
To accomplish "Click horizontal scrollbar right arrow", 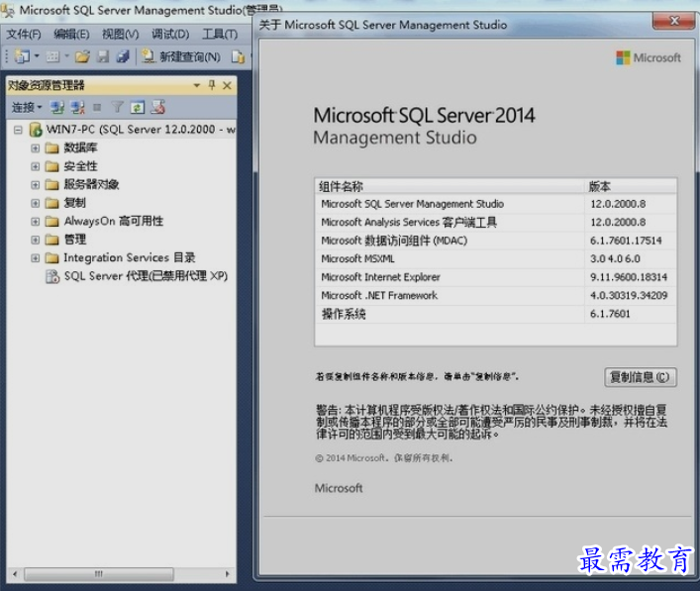I will pos(228,574).
